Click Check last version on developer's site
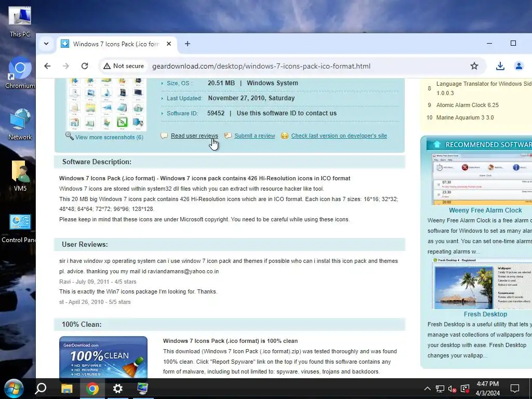 (x=339, y=136)
